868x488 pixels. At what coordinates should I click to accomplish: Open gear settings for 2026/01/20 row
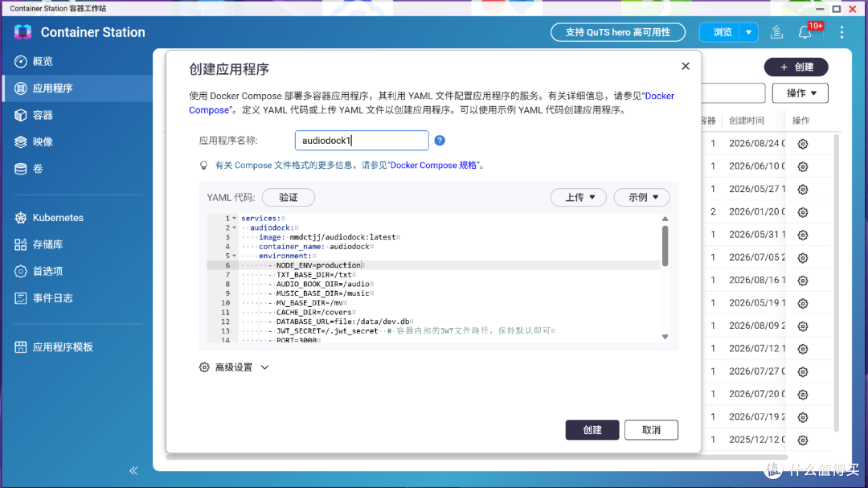click(803, 212)
